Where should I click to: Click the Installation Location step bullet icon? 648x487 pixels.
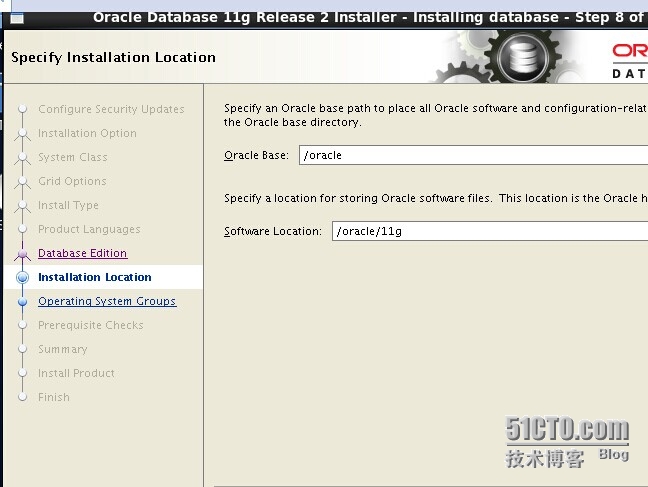(23, 277)
